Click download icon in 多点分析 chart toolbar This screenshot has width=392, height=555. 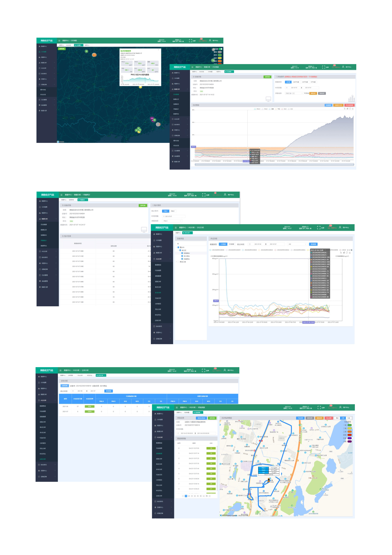point(349,253)
